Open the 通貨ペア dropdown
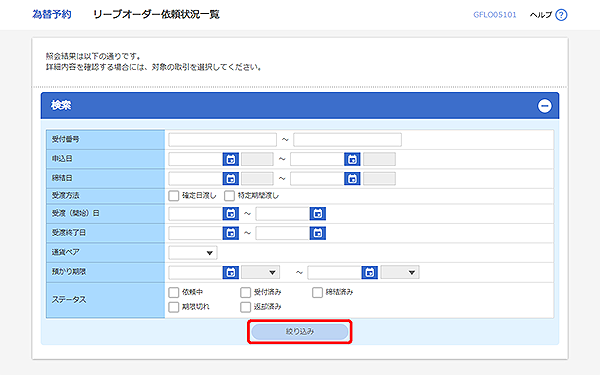This screenshot has height=375, width=600. [x=193, y=253]
